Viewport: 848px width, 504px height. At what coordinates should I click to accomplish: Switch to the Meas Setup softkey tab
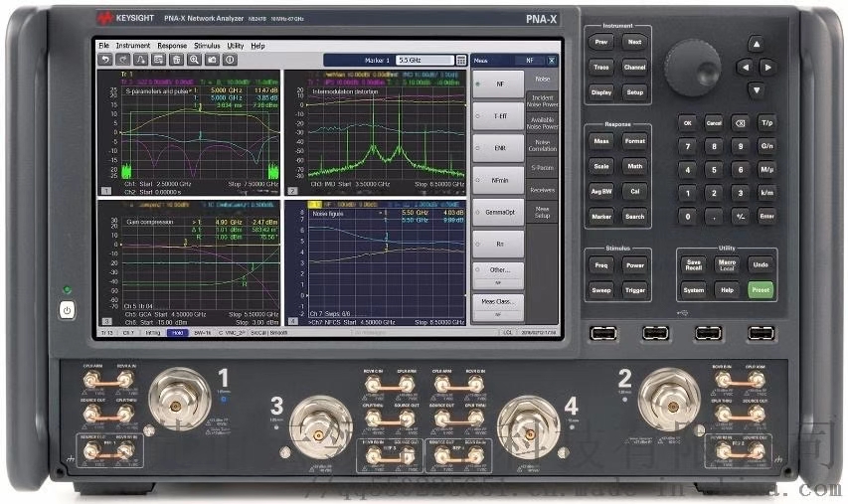(x=543, y=212)
